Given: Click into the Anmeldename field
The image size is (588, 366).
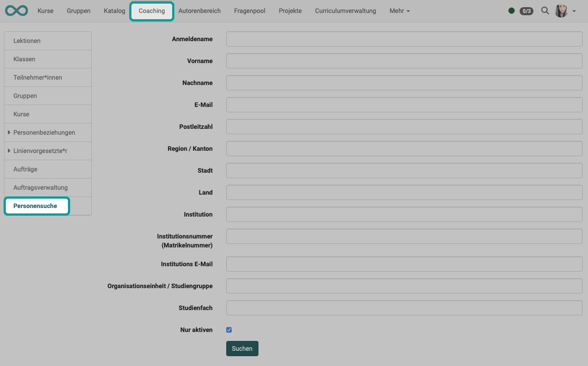Looking at the screenshot, I should coord(404,39).
